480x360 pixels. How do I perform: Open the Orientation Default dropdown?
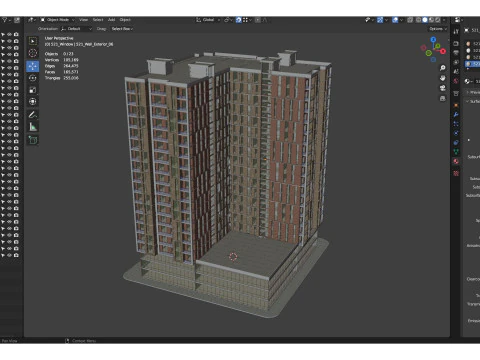tap(76, 29)
